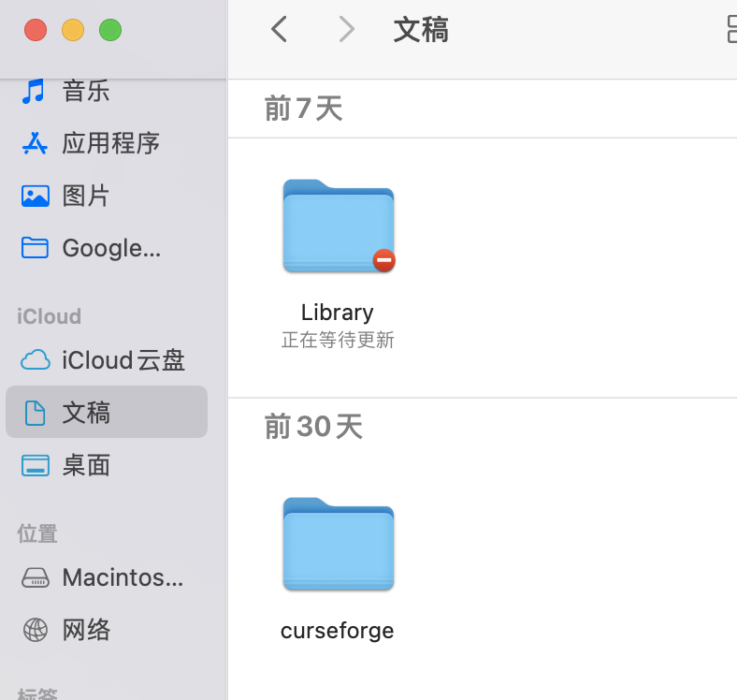
Task: Open 应用程序 in the sidebar
Action: [110, 143]
